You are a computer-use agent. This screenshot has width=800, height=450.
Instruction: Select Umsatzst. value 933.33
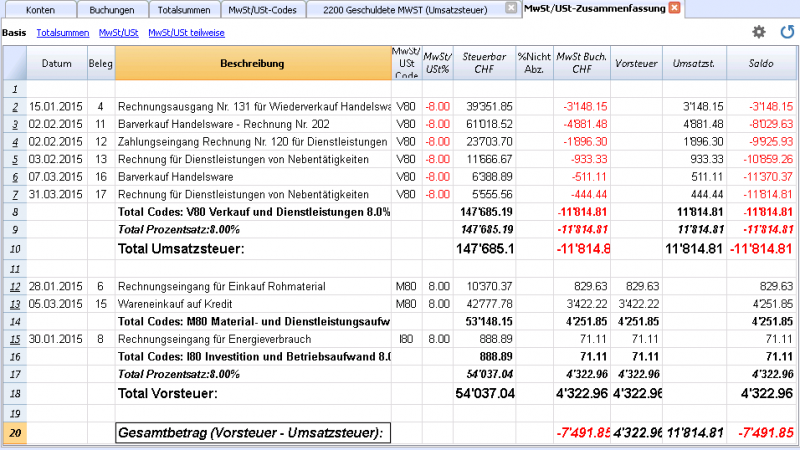(694, 159)
